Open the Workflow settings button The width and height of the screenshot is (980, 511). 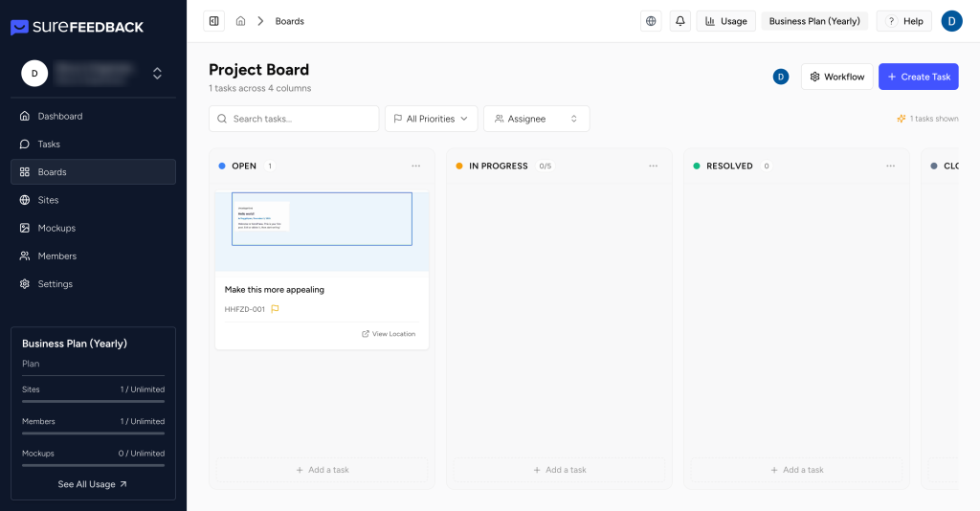click(836, 77)
